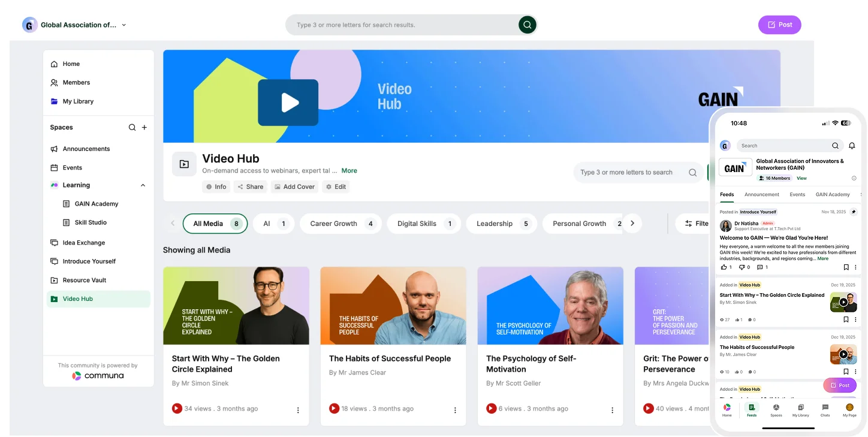Switch to the phone's Events tab
868x437 pixels.
click(x=797, y=194)
